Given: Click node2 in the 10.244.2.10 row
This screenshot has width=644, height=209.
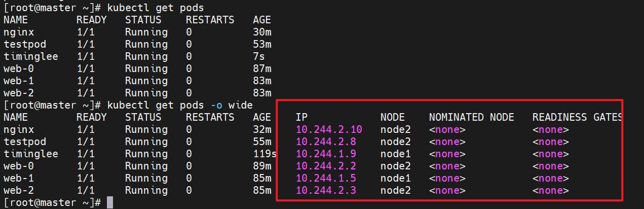Looking at the screenshot, I should [396, 130].
